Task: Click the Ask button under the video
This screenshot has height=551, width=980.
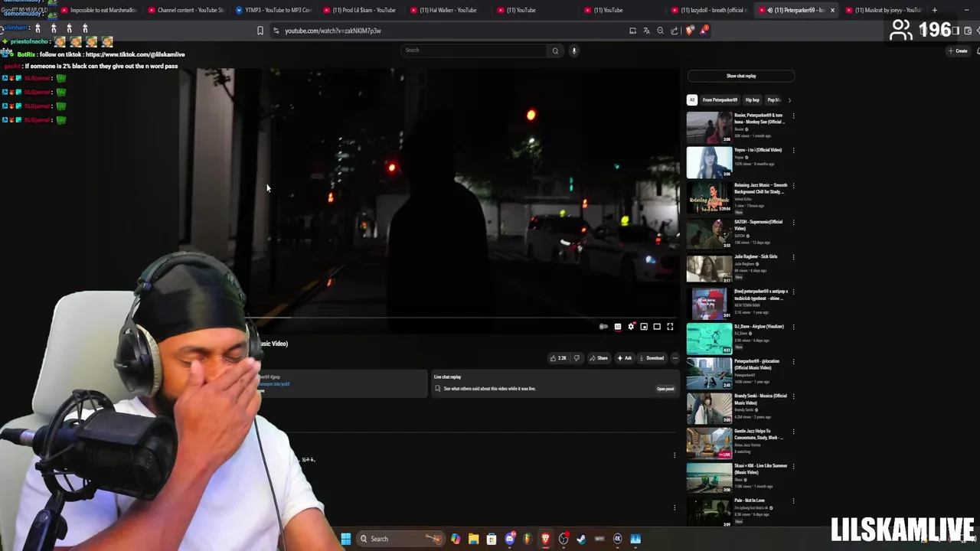Action: coord(625,358)
